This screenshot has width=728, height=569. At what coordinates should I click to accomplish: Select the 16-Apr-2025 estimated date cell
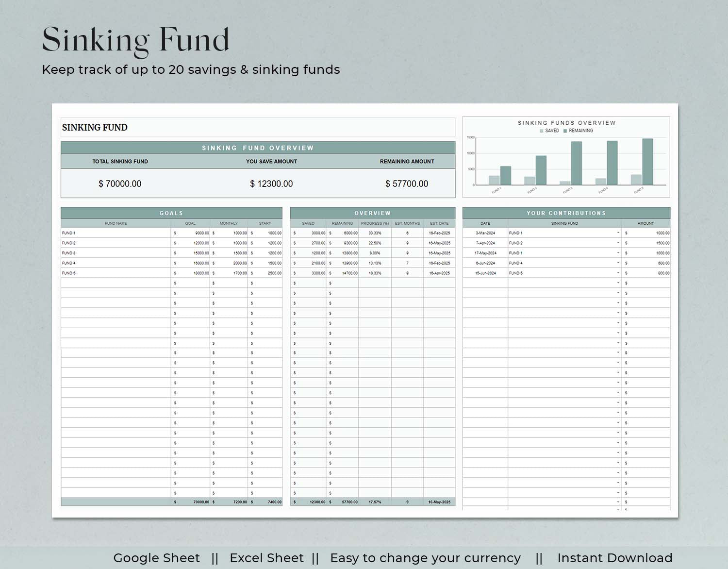pos(439,273)
